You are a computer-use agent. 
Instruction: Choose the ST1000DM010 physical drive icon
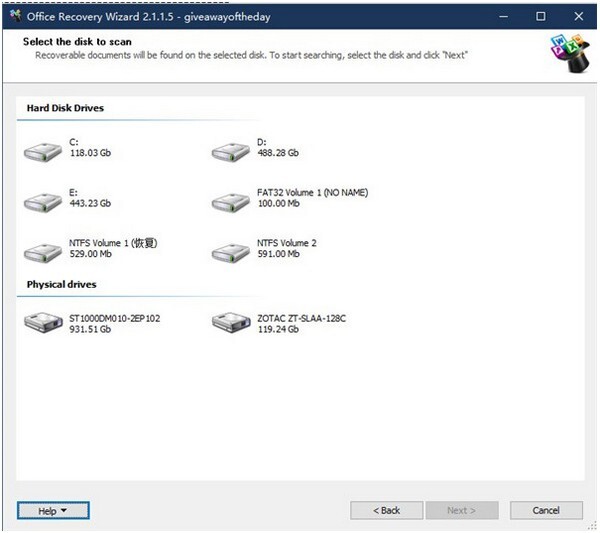43,322
